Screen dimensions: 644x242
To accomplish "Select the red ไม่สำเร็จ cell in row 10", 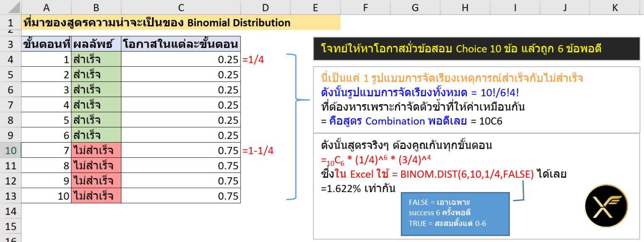I will [96, 150].
